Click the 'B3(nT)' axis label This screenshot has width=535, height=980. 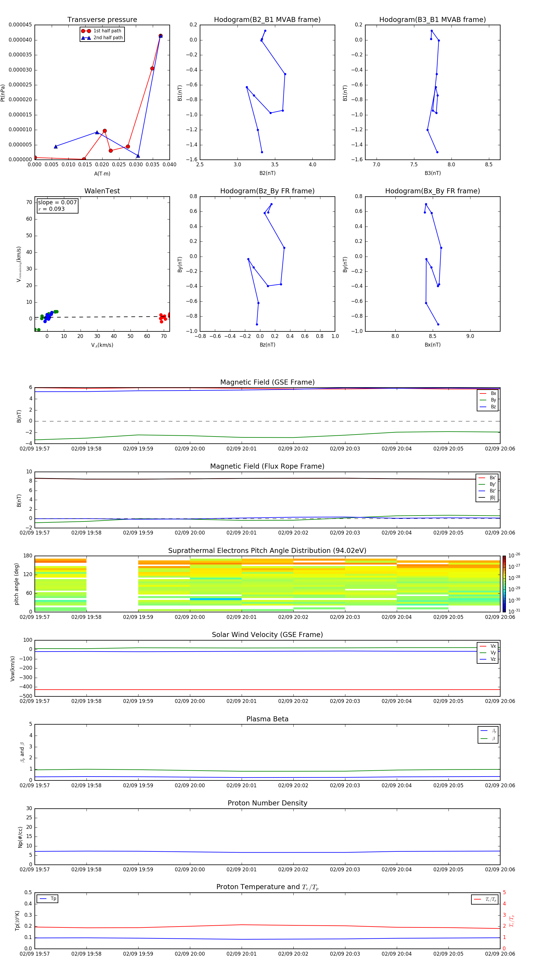(432, 173)
